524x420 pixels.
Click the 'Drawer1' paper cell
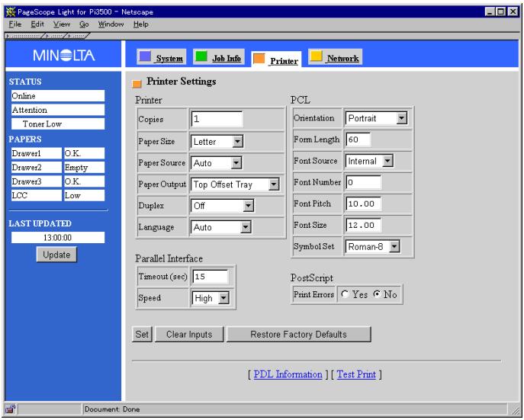(36, 153)
